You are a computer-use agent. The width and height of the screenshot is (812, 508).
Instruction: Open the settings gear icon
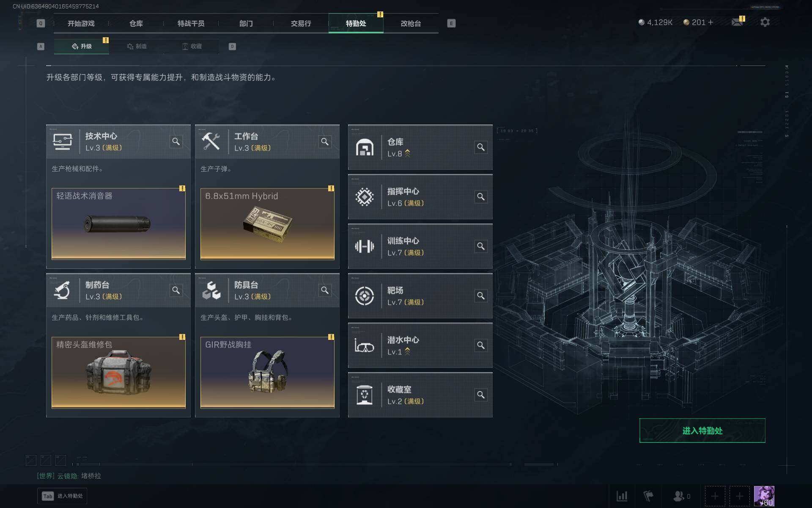(x=765, y=22)
